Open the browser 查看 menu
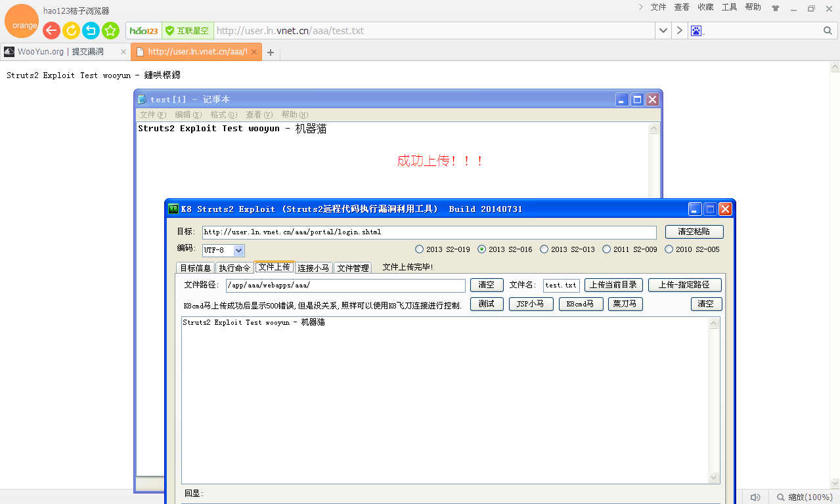Viewport: 840px width, 504px height. coord(682,7)
